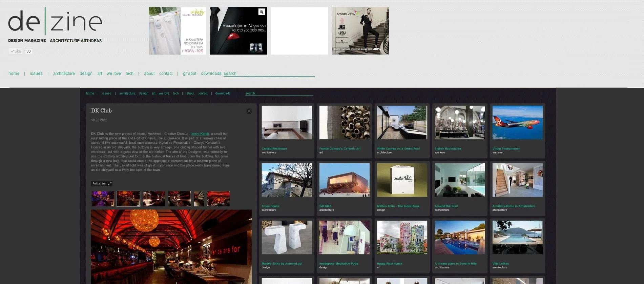Open the 'Headspace Meditation Pods' title link

tap(338, 264)
